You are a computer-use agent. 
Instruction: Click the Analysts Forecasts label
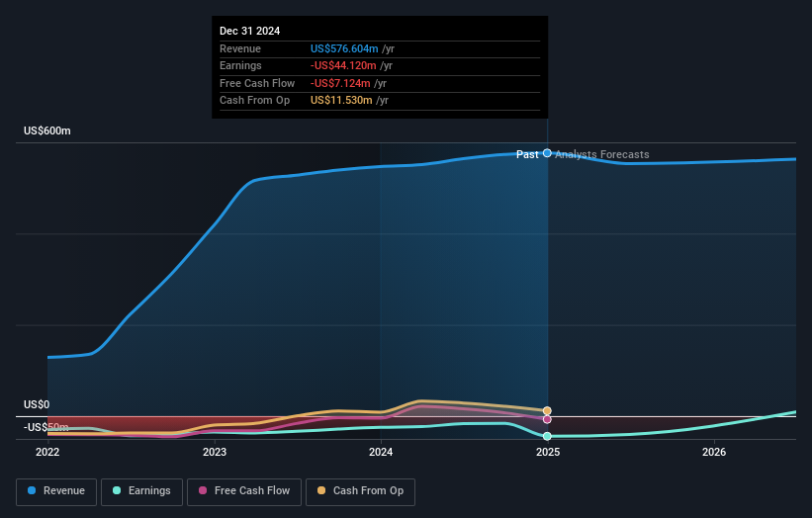point(601,155)
